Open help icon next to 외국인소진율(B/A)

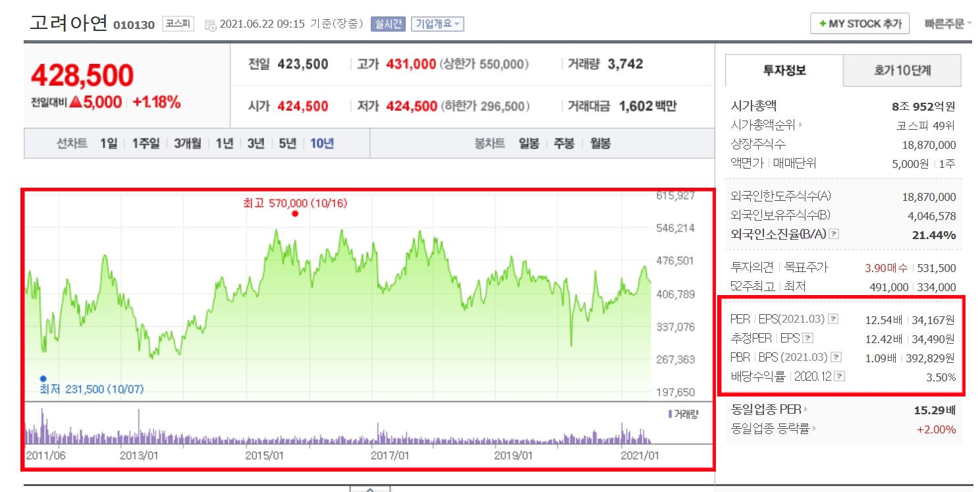(x=833, y=234)
